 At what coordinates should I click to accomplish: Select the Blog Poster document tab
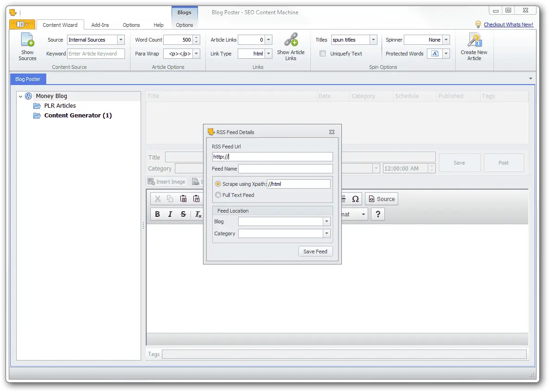click(28, 79)
